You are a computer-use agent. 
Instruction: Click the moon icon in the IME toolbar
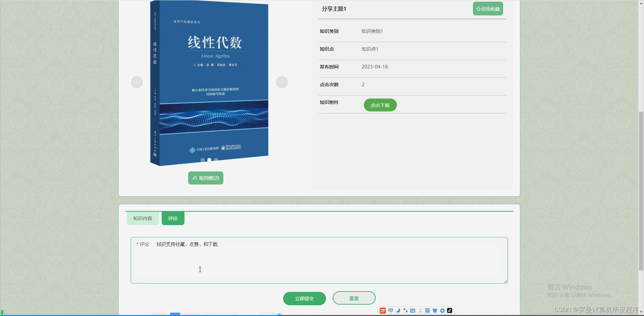(x=398, y=311)
